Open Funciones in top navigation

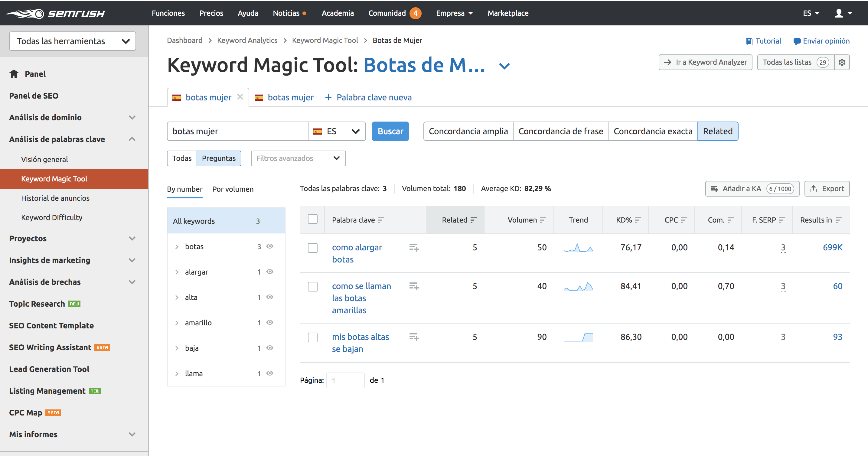tap(168, 13)
